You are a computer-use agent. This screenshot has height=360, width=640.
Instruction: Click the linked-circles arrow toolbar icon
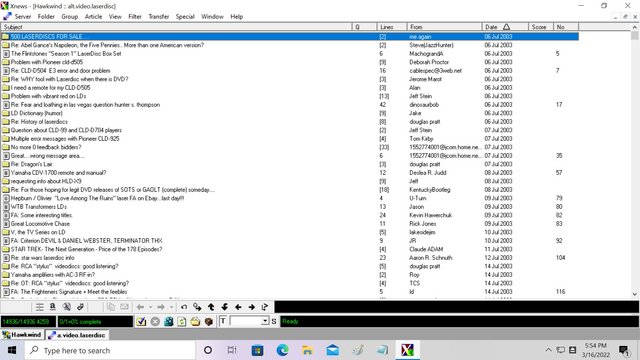pos(198,307)
